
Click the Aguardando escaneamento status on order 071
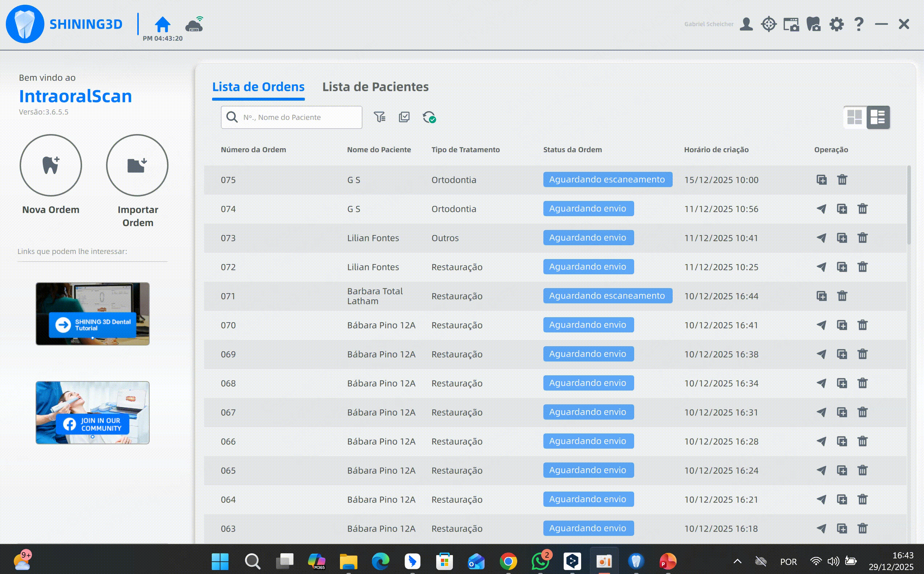tap(607, 296)
